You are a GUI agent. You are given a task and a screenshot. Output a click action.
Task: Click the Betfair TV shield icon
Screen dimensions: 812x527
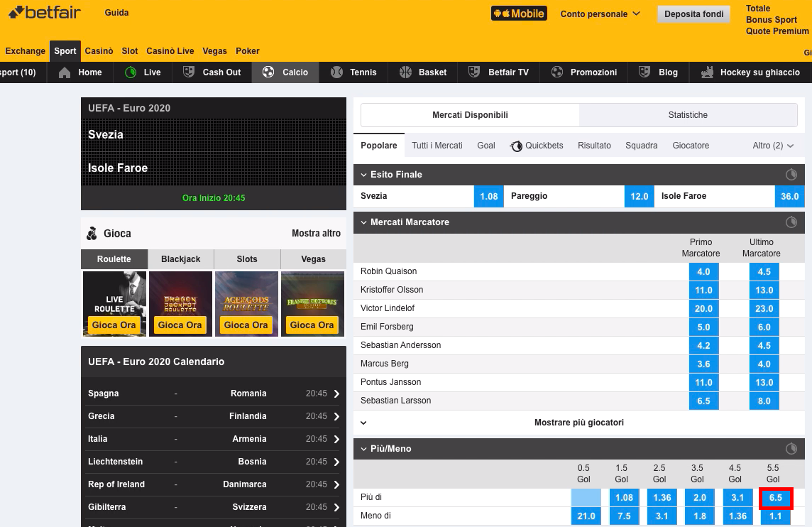[x=474, y=72]
